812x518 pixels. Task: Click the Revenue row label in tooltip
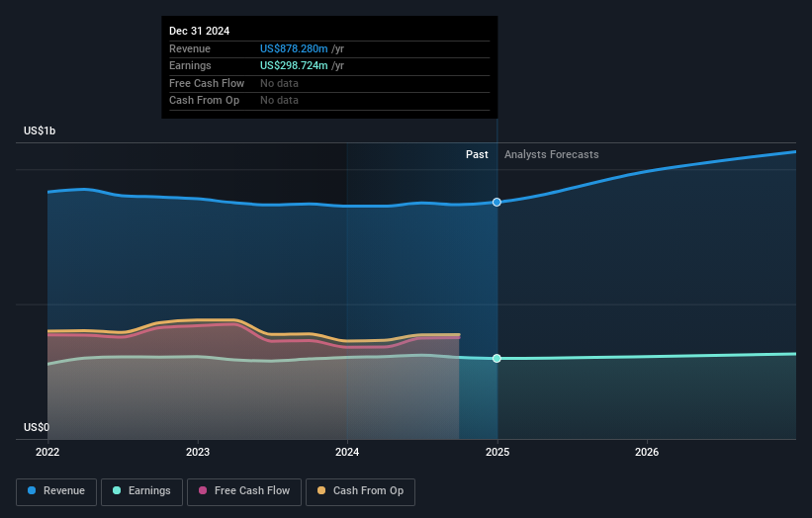click(x=190, y=48)
